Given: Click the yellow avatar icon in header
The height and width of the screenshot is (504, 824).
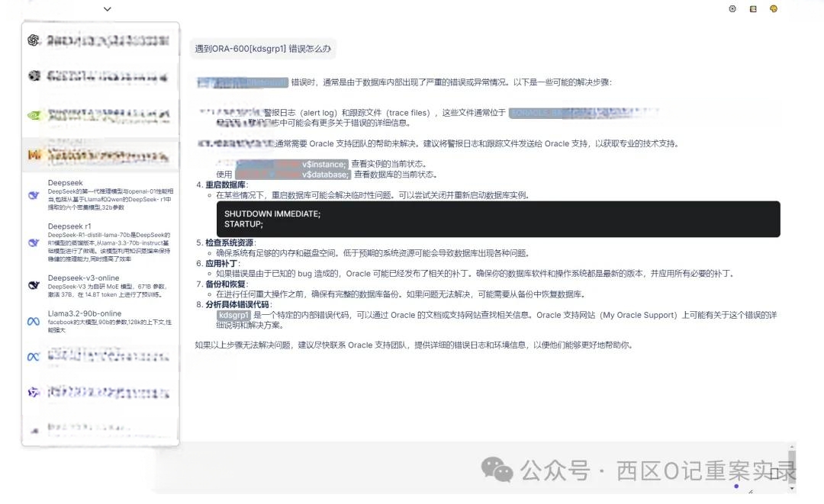Looking at the screenshot, I should pyautogui.click(x=774, y=9).
